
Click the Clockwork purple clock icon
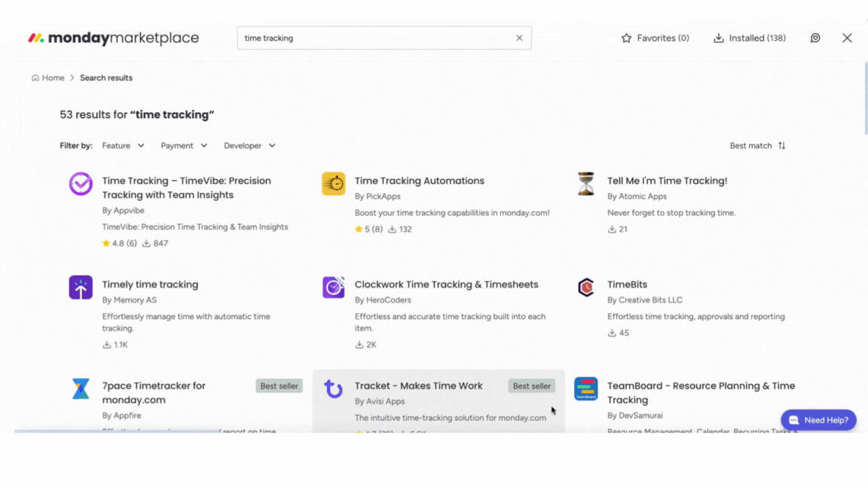(333, 287)
